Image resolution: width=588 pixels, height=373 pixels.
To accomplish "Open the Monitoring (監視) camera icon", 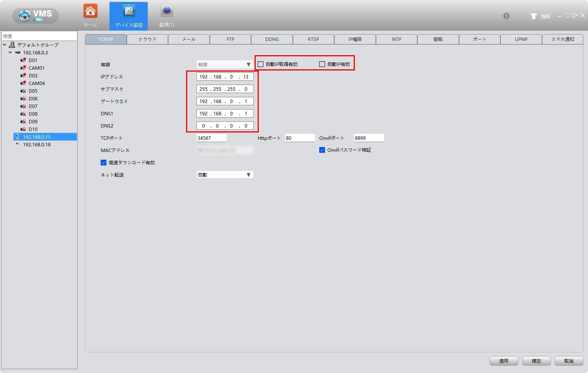I will pyautogui.click(x=167, y=11).
